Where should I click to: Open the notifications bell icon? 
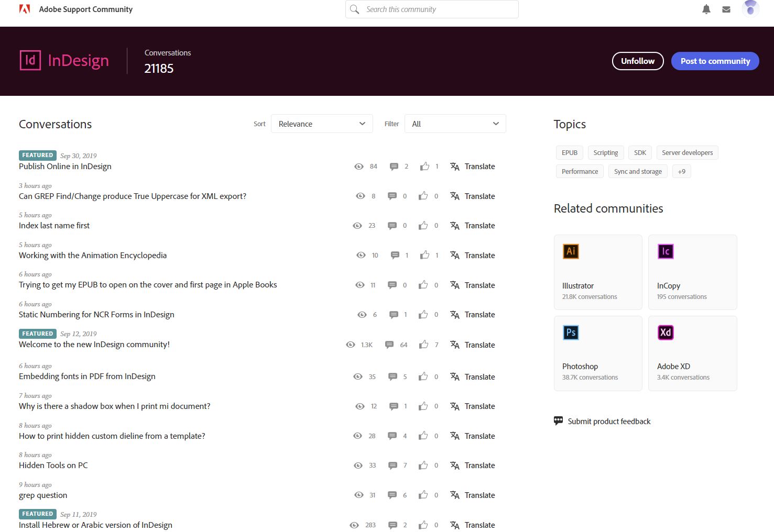706,9
